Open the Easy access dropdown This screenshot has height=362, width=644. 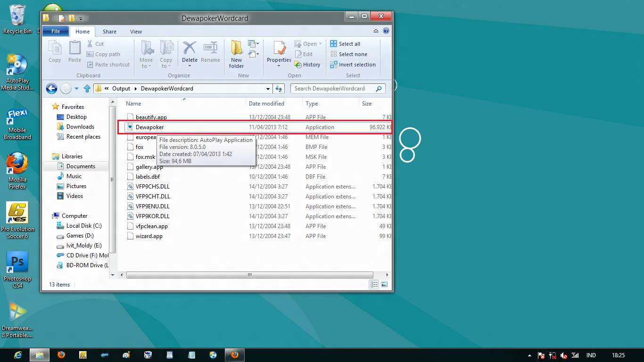point(254,54)
